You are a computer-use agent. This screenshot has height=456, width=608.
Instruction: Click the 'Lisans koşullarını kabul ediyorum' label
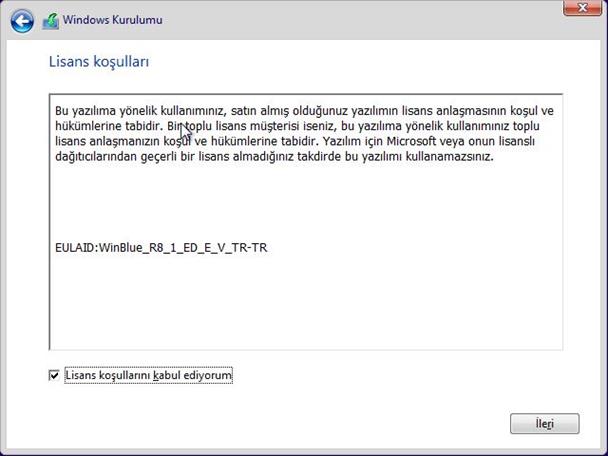point(148,376)
